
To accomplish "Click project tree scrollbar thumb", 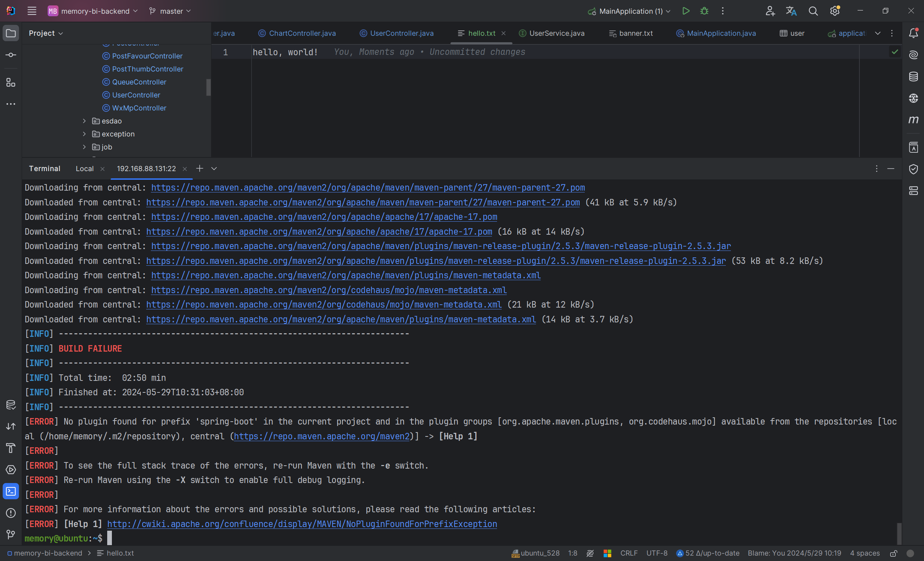I will coord(209,87).
